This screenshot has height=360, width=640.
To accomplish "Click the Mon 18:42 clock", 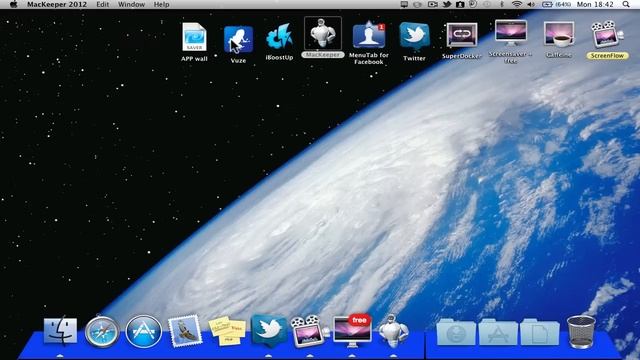I will click(x=595, y=4).
